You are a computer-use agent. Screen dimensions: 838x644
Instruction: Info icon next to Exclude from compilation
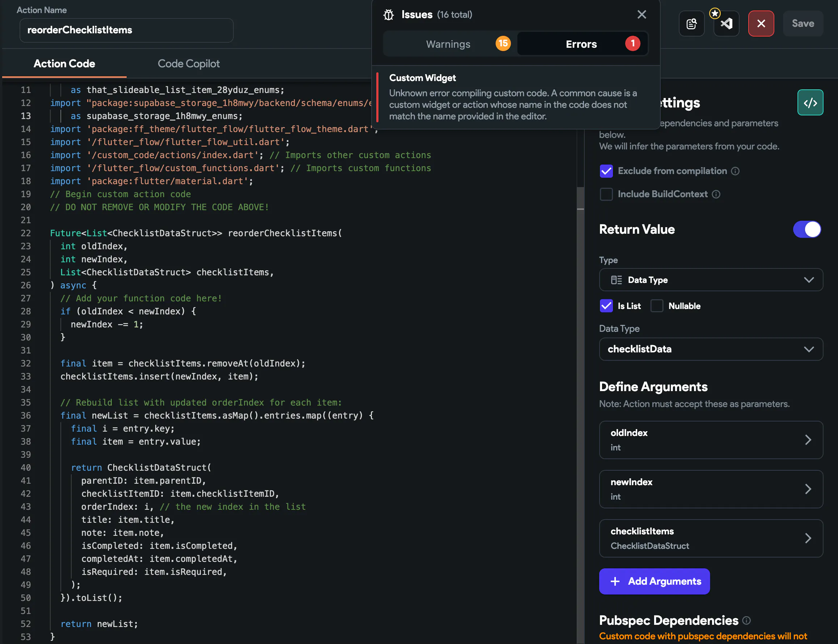pos(735,171)
